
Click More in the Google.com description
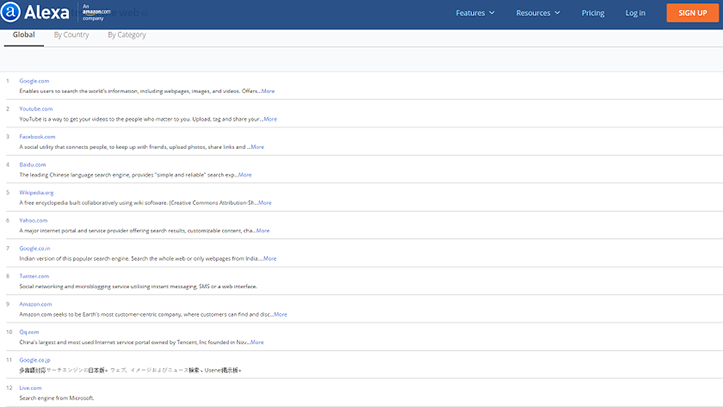click(x=268, y=91)
